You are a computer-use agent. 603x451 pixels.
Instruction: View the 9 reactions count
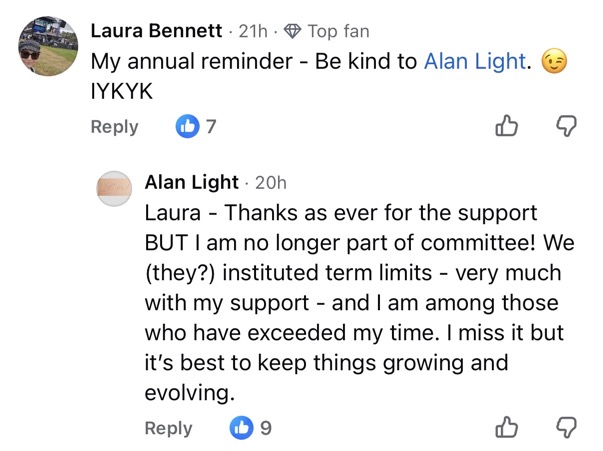pyautogui.click(x=265, y=428)
